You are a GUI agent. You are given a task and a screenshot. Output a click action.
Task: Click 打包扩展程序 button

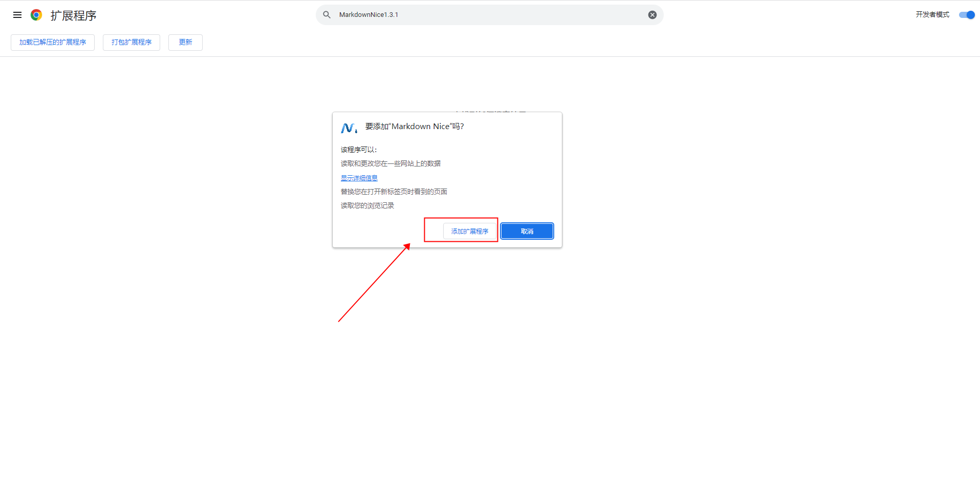pyautogui.click(x=132, y=43)
